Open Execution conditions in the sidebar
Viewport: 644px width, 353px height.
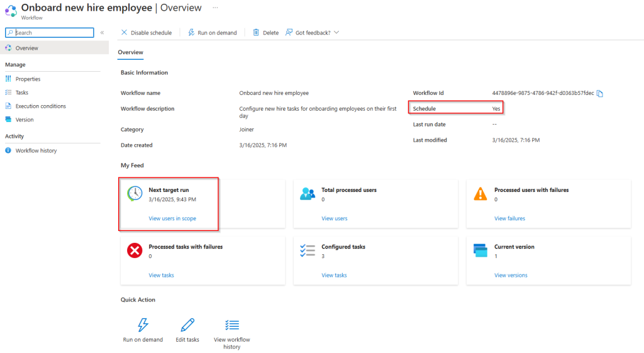tap(40, 106)
